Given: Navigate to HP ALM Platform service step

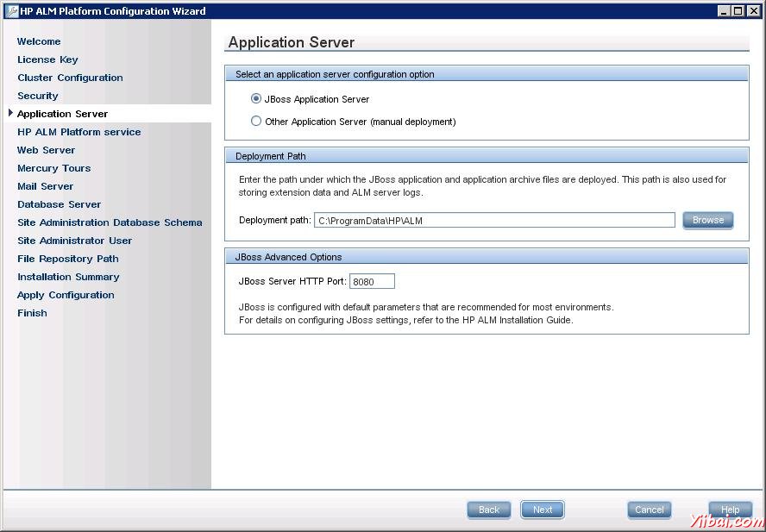Looking at the screenshot, I should tap(78, 132).
